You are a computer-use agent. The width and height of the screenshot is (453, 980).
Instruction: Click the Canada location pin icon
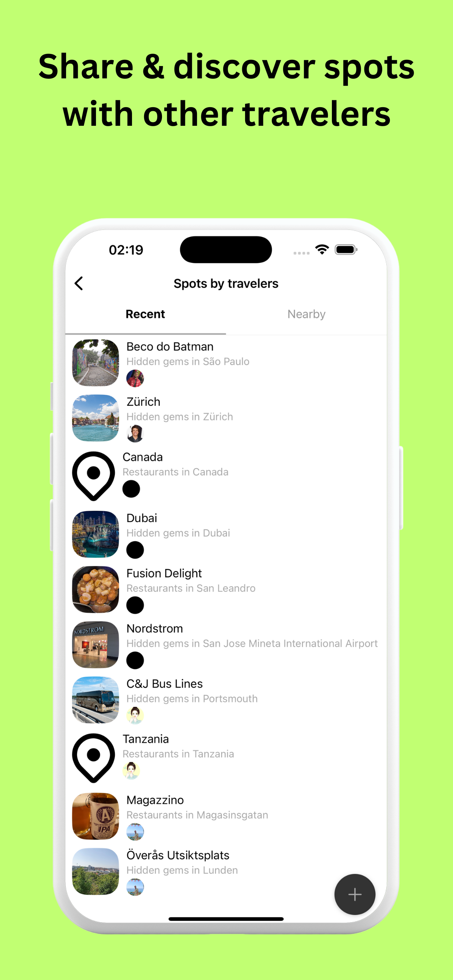click(x=94, y=476)
